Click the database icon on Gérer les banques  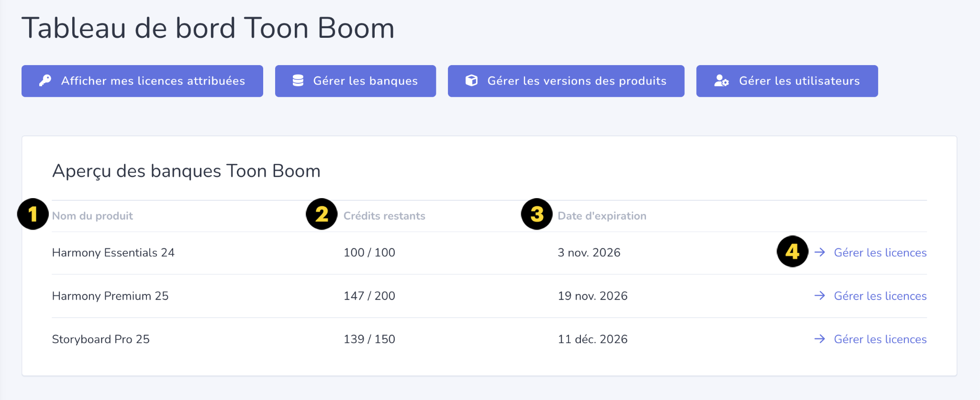298,80
